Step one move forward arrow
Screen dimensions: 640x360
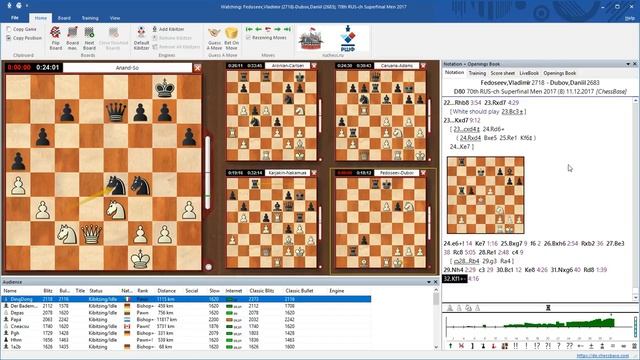click(278, 29)
